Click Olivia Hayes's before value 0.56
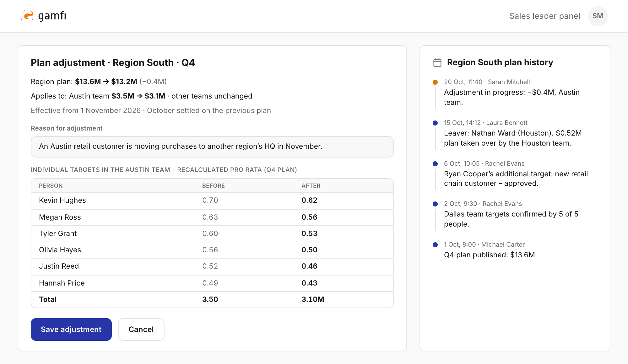The height and width of the screenshot is (364, 628). pyautogui.click(x=210, y=250)
